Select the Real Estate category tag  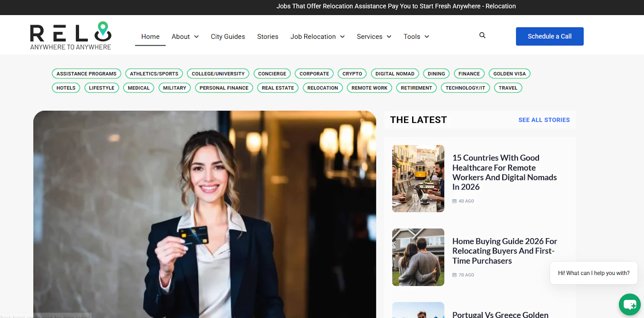pyautogui.click(x=278, y=88)
